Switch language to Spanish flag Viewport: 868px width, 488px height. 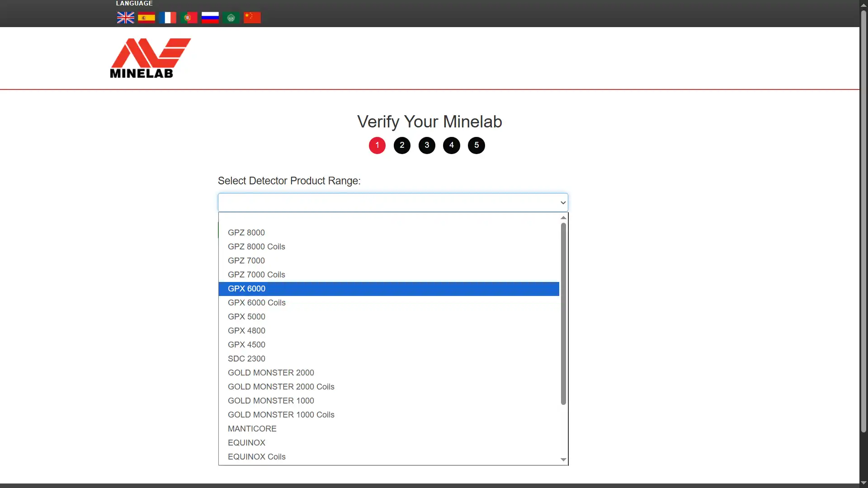point(146,18)
